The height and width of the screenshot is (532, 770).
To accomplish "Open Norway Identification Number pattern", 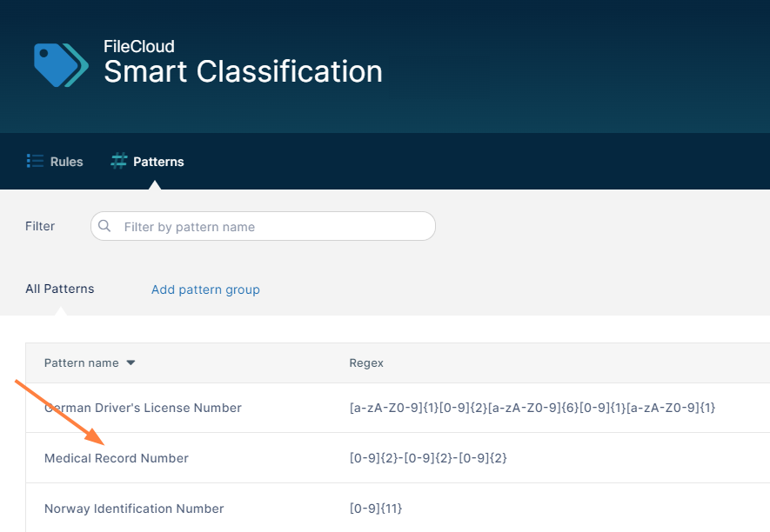I will pyautogui.click(x=134, y=509).
